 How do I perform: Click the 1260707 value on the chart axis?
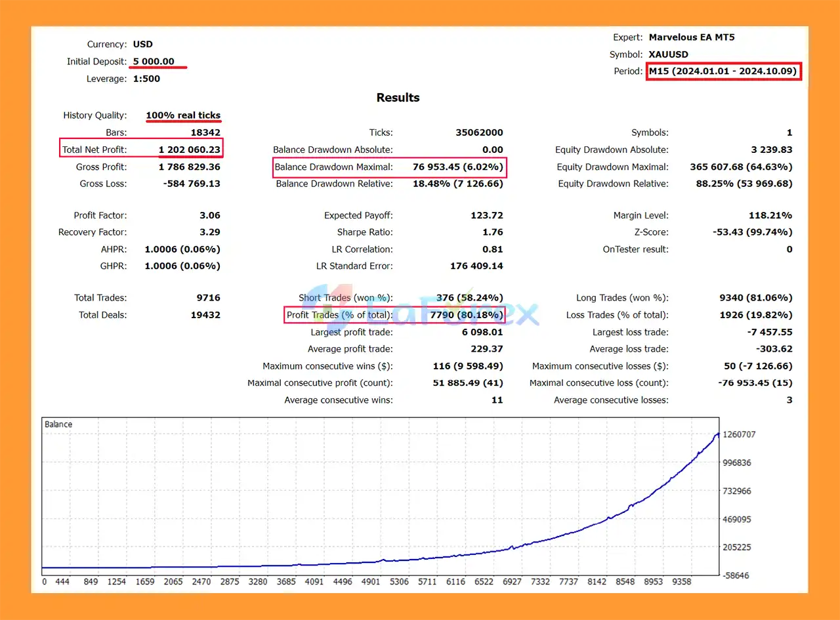tap(738, 434)
